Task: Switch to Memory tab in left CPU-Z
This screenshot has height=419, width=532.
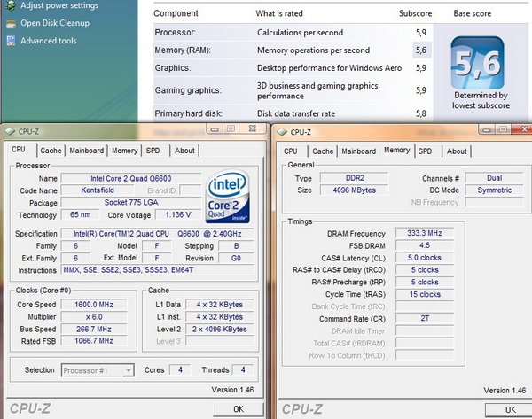Action: (124, 151)
